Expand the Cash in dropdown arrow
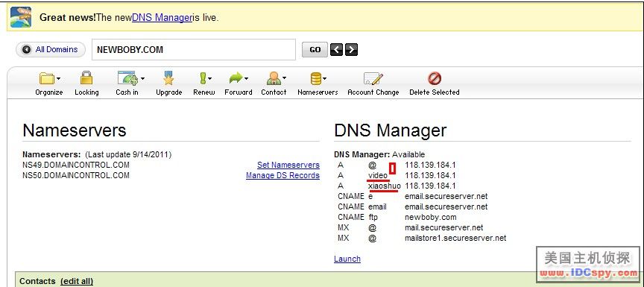644x287 pixels. pos(142,78)
